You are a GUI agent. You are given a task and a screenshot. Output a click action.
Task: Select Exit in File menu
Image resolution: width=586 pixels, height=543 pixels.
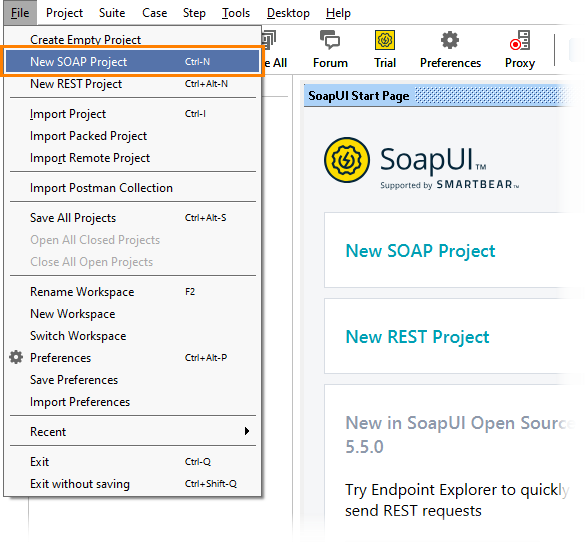click(133, 462)
